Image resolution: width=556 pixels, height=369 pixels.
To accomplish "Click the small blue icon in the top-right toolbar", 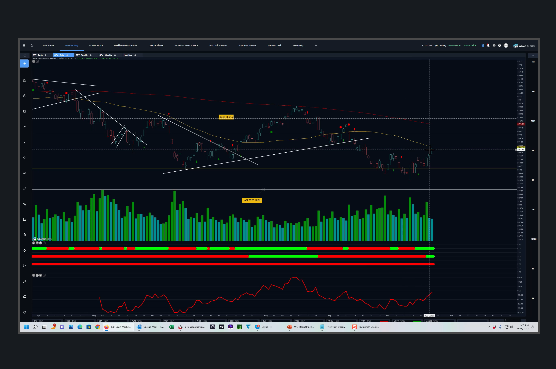I will 483,45.
